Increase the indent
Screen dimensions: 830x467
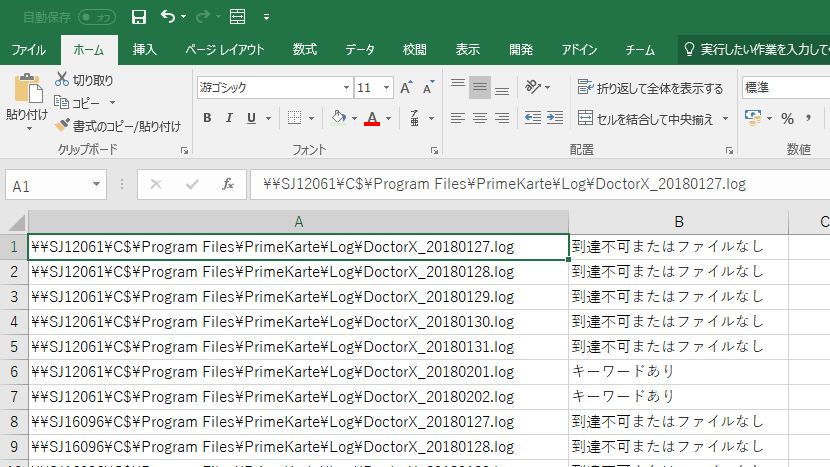[555, 118]
